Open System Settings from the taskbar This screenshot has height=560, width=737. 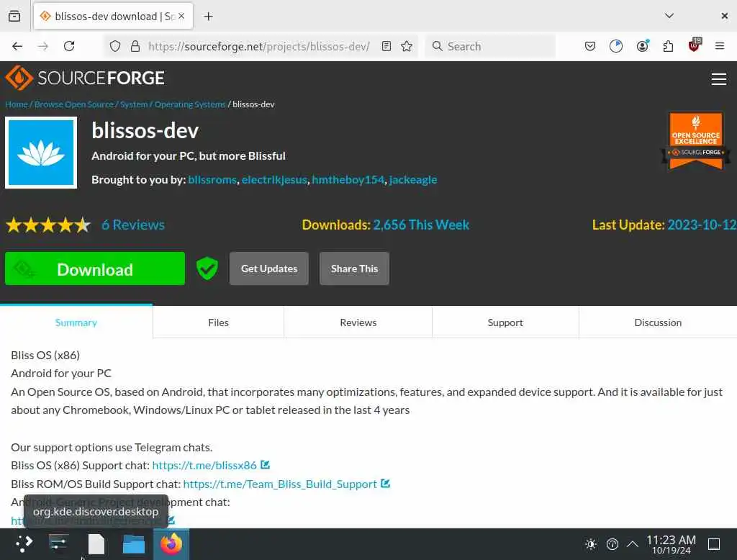59,544
